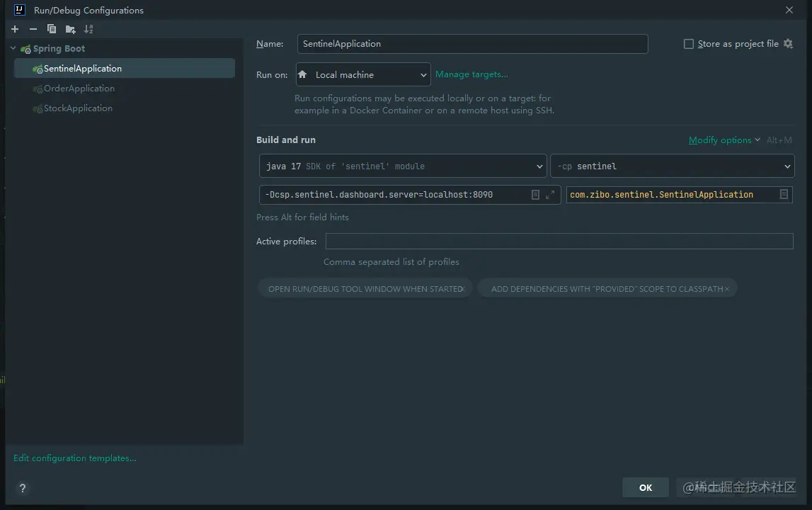The height and width of the screenshot is (510, 812).
Task: Enable Store as project file checkbox
Action: (689, 44)
